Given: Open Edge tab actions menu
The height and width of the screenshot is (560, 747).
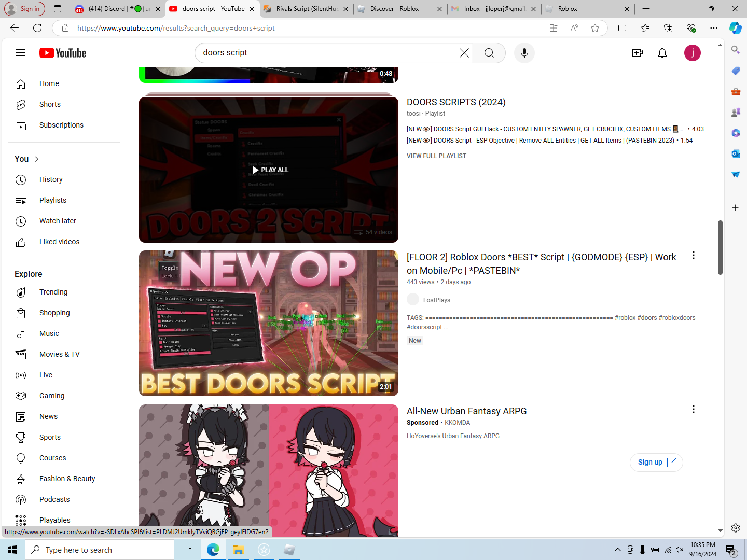Looking at the screenshot, I should [x=58, y=9].
